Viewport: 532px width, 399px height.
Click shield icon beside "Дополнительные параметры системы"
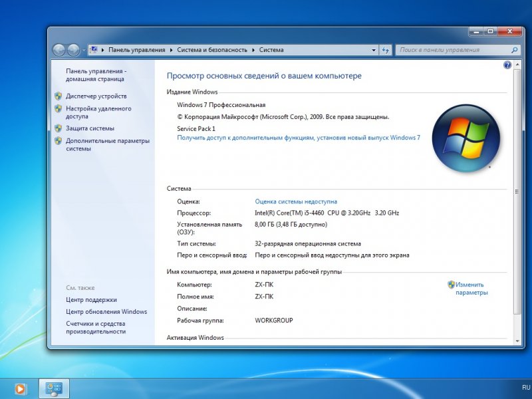pyautogui.click(x=59, y=141)
